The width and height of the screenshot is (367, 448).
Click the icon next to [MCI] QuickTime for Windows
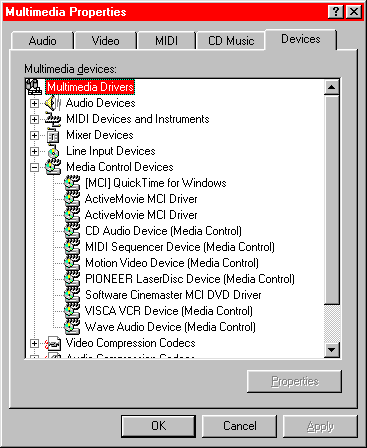click(x=72, y=183)
